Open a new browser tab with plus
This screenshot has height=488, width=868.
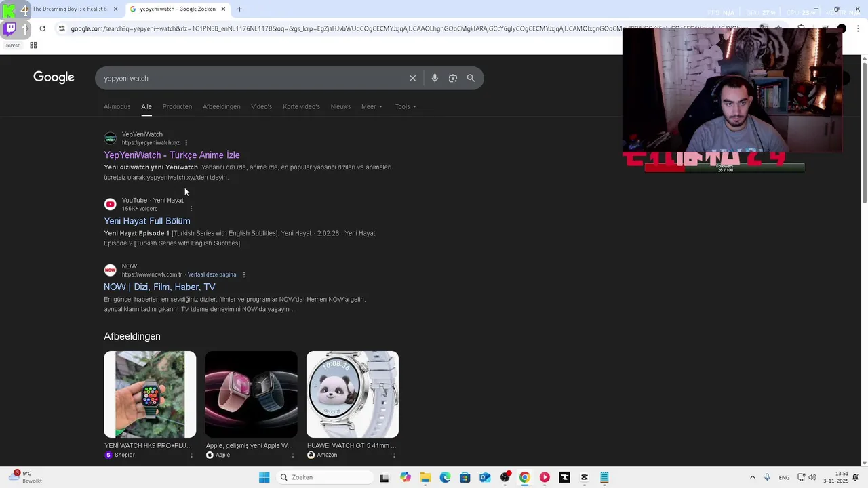(239, 9)
